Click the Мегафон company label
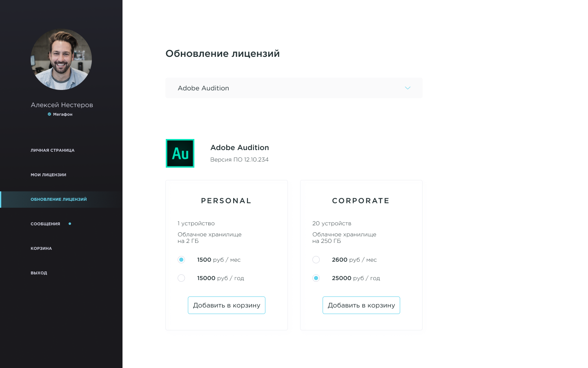This screenshot has height=368, width=588. [x=62, y=114]
